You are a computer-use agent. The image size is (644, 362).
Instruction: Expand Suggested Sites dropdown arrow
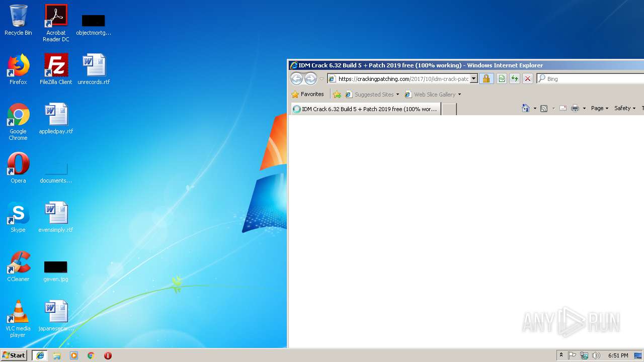pyautogui.click(x=397, y=95)
